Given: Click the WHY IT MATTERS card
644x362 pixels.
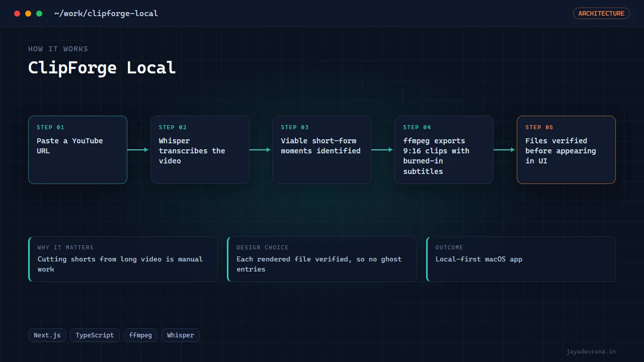Looking at the screenshot, I should click(123, 259).
